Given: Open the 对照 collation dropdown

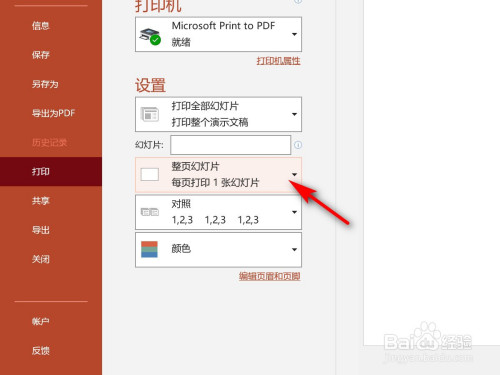Looking at the screenshot, I should pos(218,212).
